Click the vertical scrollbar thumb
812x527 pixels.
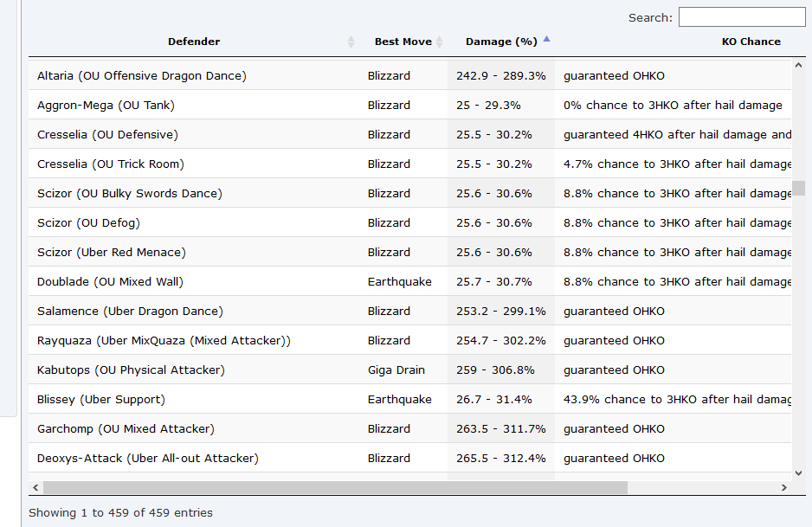pos(800,188)
